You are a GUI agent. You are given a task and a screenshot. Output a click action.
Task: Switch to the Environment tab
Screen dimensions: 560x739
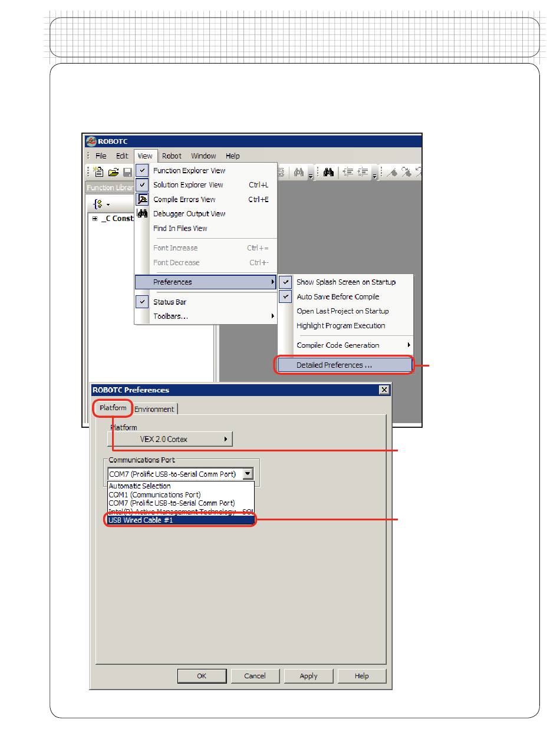click(x=154, y=409)
